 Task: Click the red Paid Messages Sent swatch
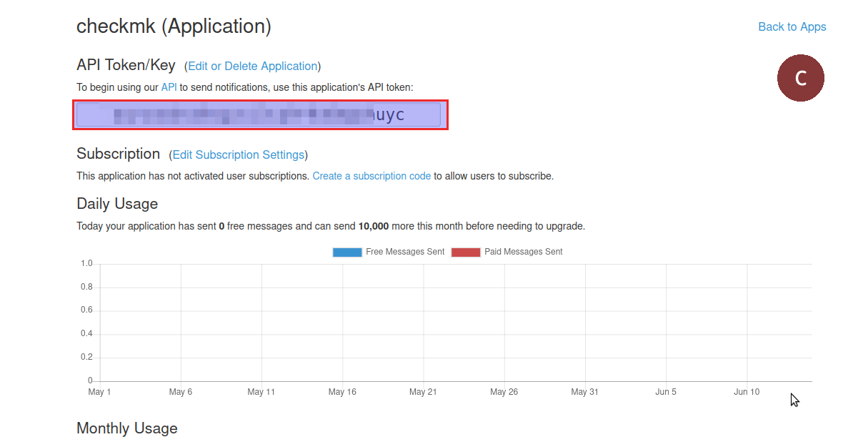(x=466, y=252)
